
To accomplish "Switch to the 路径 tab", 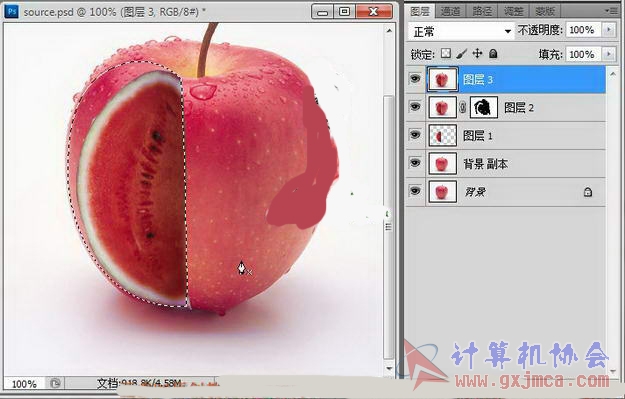I will pyautogui.click(x=482, y=12).
